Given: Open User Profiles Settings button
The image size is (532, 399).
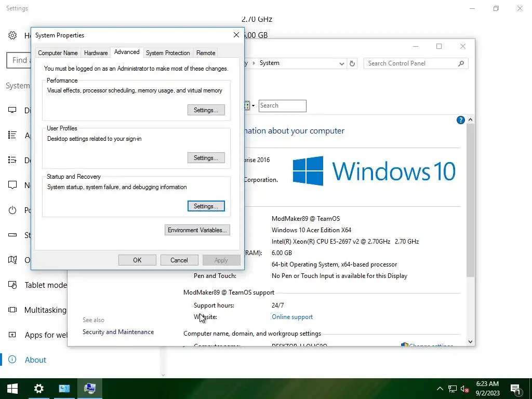Looking at the screenshot, I should 206,158.
